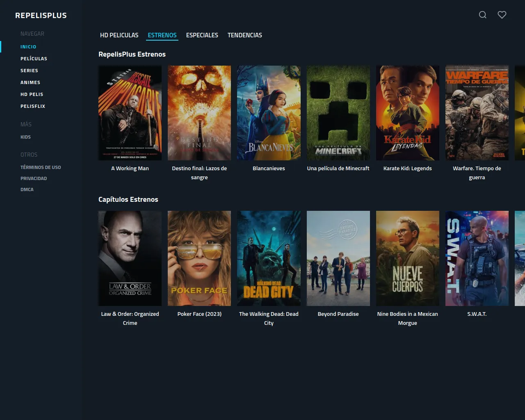This screenshot has height=420, width=525.
Task: Open the DMCA link
Action: (x=27, y=189)
